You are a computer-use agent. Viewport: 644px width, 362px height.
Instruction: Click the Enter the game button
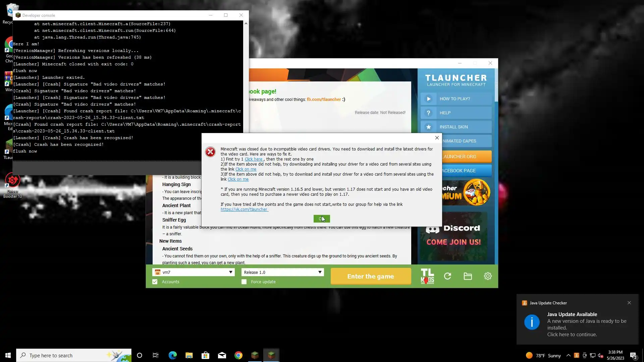[x=371, y=277]
